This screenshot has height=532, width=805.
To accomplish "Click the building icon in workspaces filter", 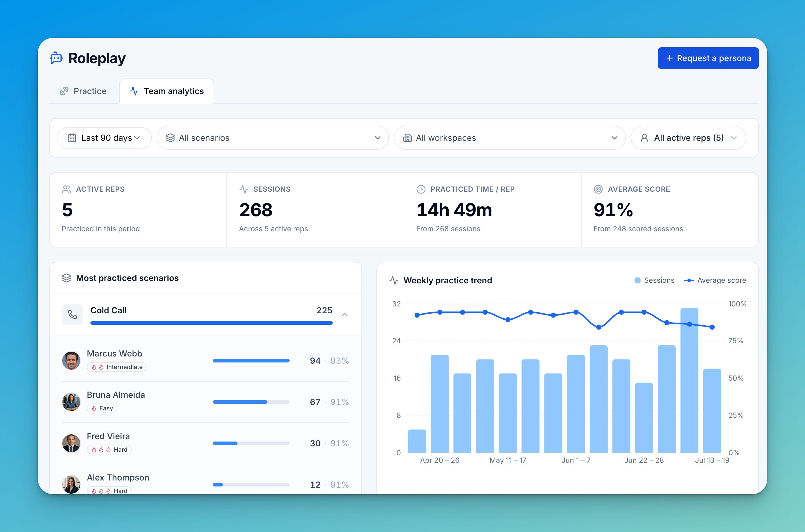I will (407, 138).
